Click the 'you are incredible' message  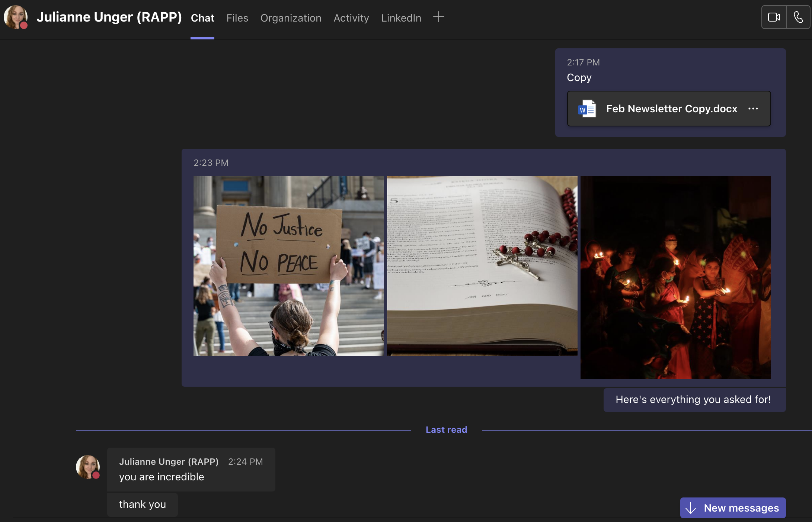pos(162,477)
